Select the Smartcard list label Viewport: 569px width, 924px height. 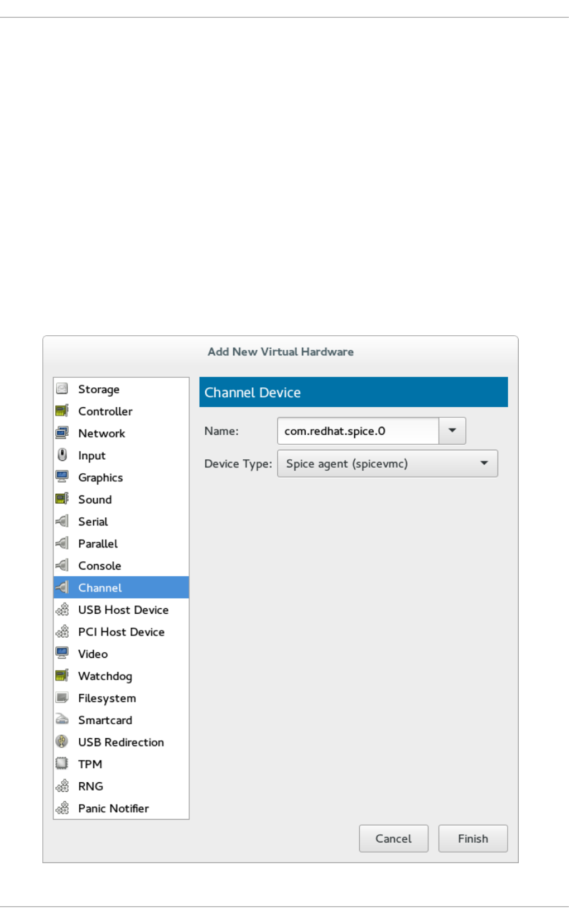coord(105,720)
